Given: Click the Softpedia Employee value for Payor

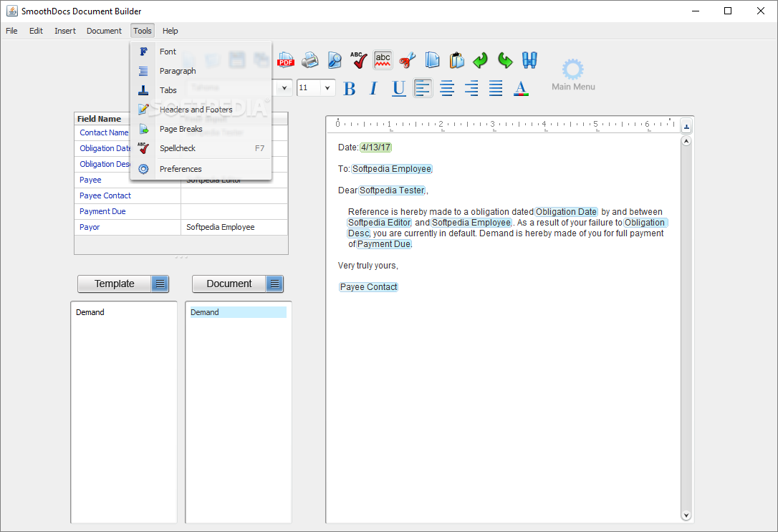Looking at the screenshot, I should click(x=221, y=227).
